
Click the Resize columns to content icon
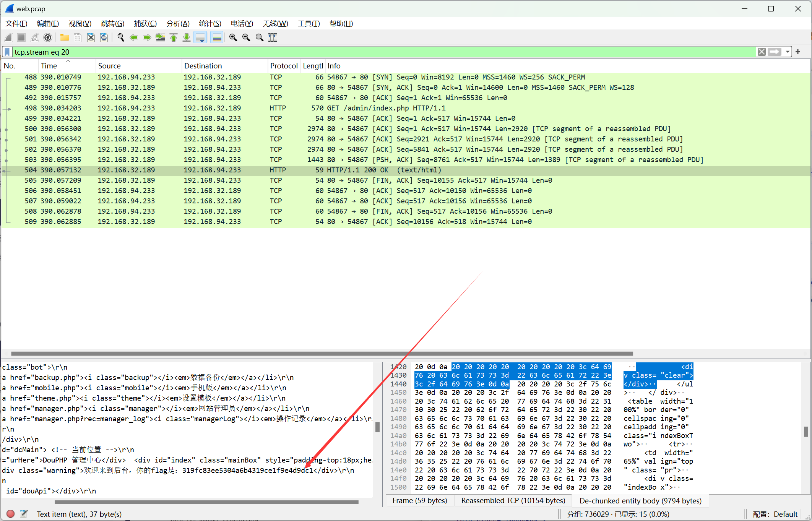point(273,37)
